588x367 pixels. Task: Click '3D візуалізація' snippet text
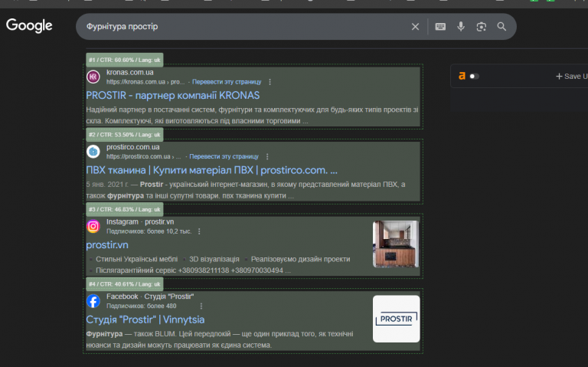pyautogui.click(x=214, y=259)
